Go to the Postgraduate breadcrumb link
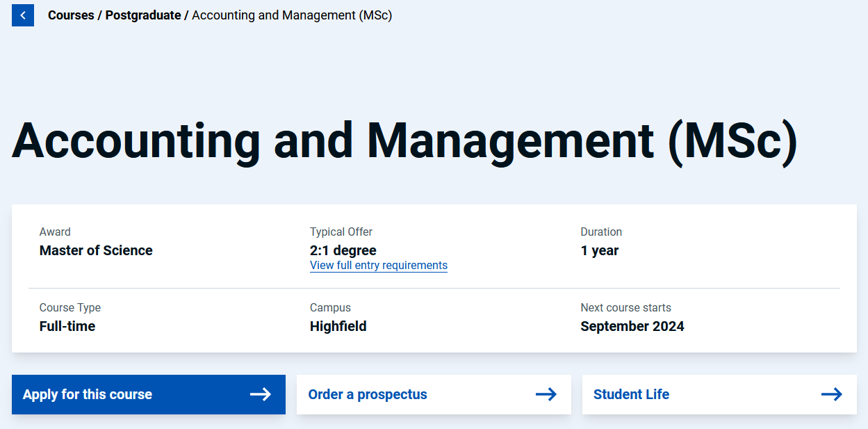Viewport: 868px width, 429px height. pyautogui.click(x=143, y=15)
